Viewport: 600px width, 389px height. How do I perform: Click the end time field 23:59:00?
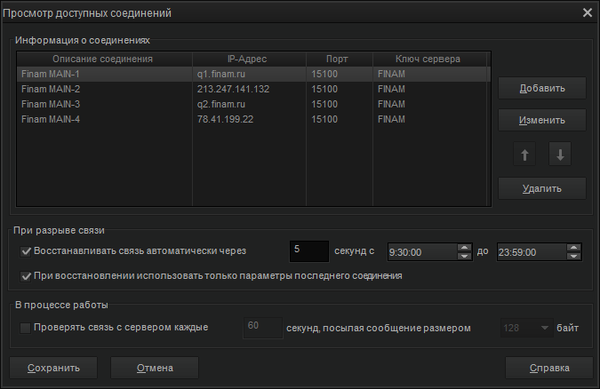[532, 252]
